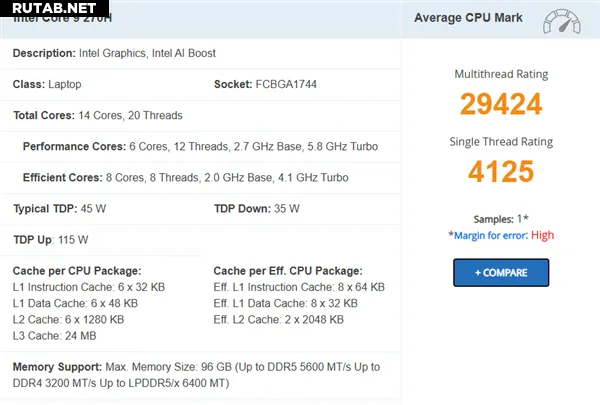Select the Single Thread Rating score 4125

[501, 171]
